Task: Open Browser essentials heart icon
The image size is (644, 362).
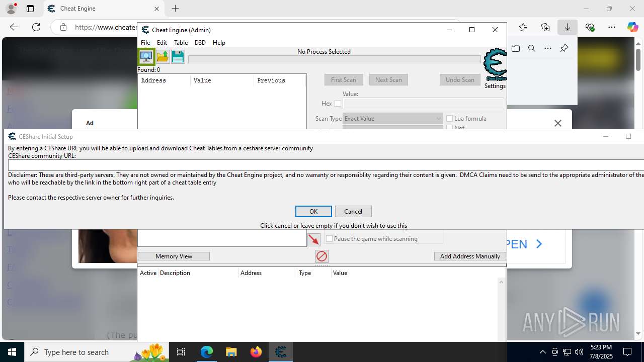Action: pyautogui.click(x=590, y=27)
